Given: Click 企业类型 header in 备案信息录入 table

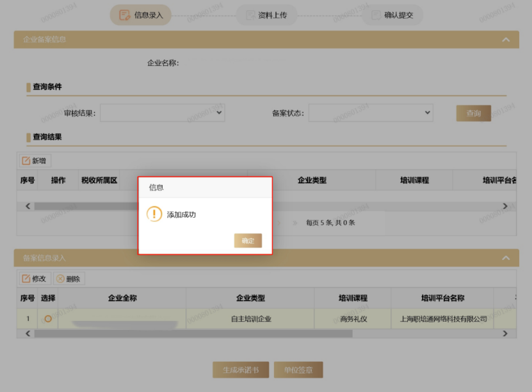Looking at the screenshot, I should (x=250, y=298).
